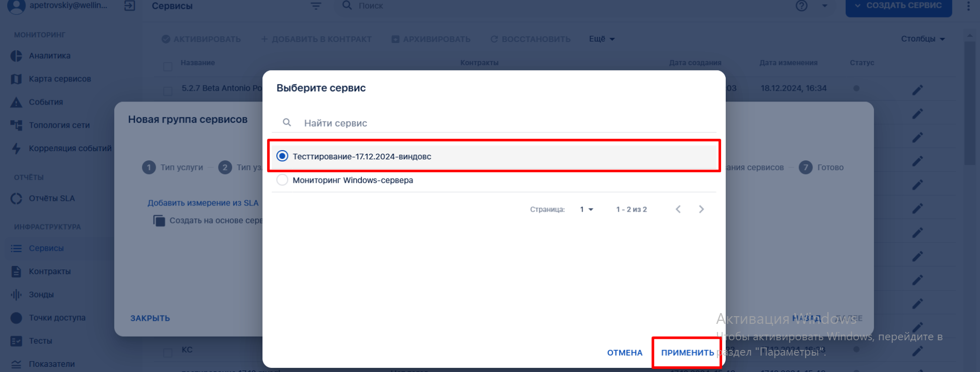Open Контракты in sidebar menu

[49, 272]
